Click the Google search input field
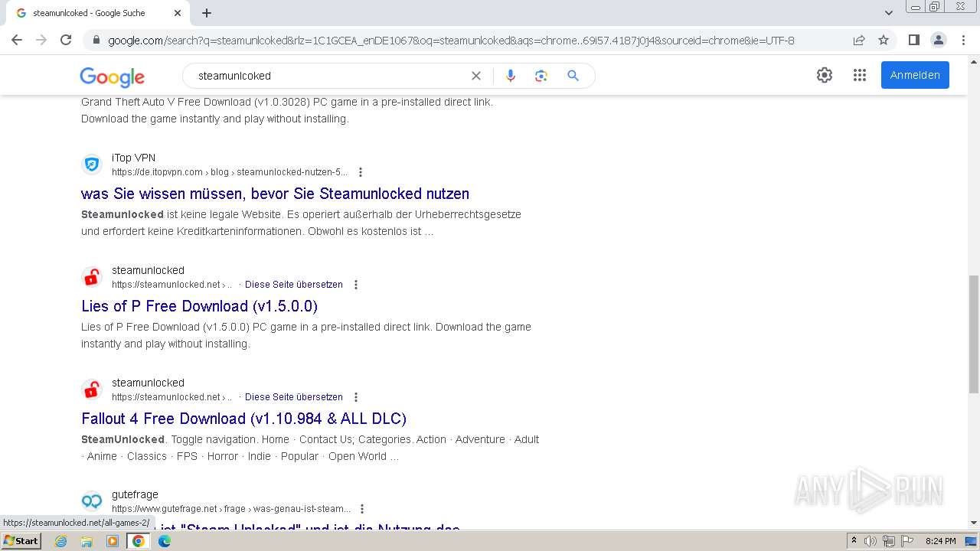980x551 pixels. [x=329, y=76]
